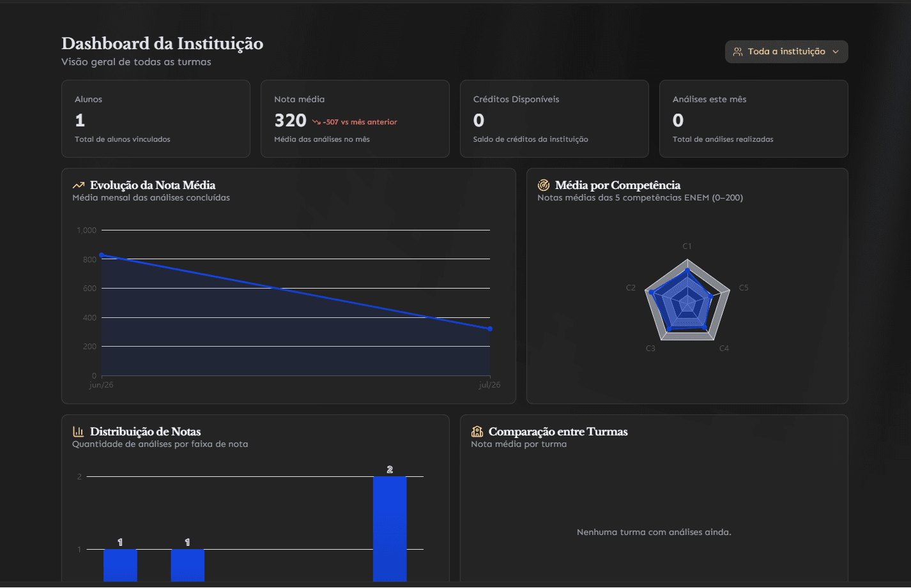Click the jun/26 axis label

point(101,385)
